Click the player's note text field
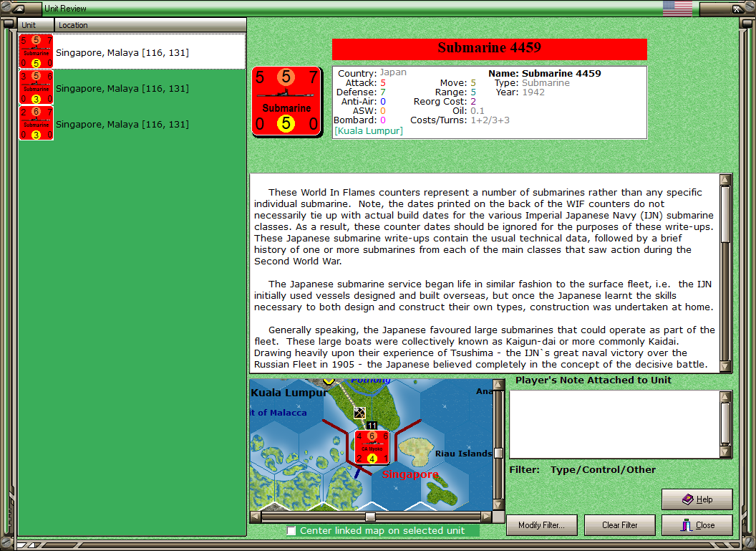 615,424
